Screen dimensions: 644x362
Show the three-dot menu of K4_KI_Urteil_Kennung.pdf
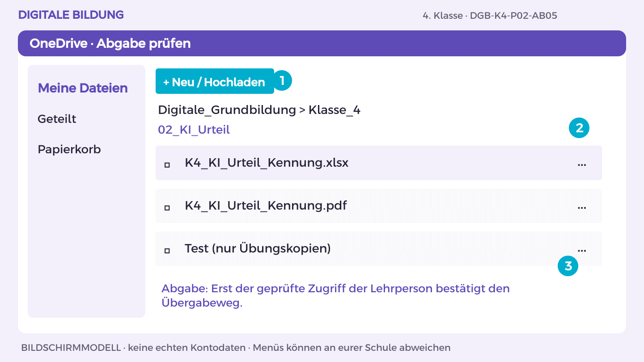tap(581, 207)
